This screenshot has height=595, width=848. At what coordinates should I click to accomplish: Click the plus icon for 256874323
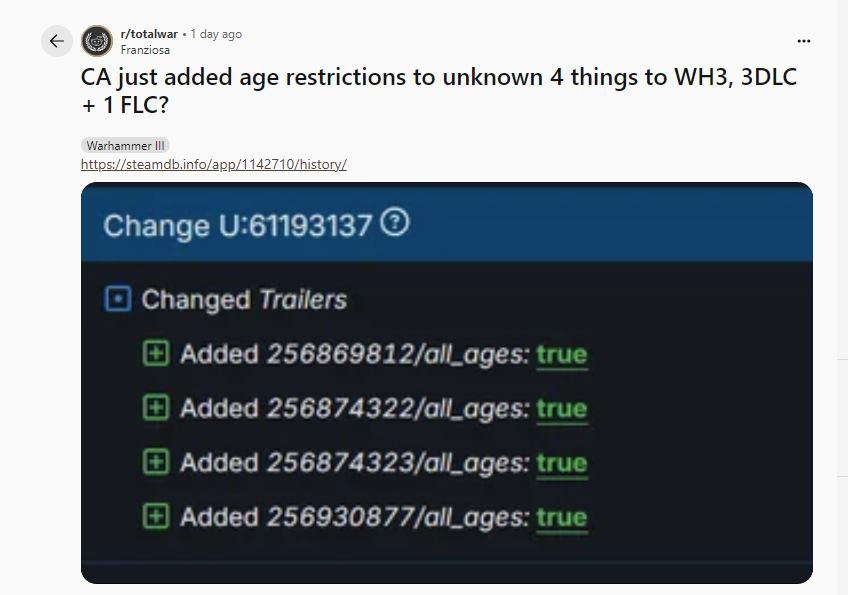coord(156,462)
